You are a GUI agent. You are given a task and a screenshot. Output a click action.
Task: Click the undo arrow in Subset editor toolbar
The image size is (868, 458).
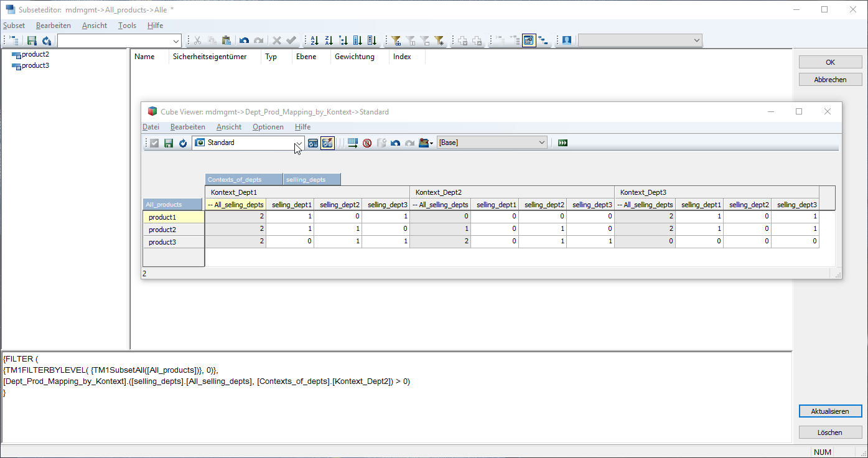[244, 40]
